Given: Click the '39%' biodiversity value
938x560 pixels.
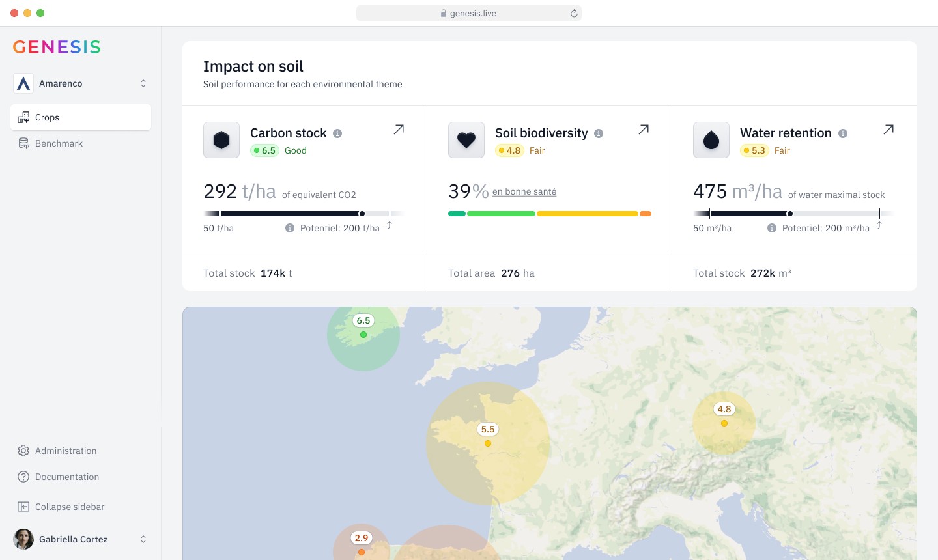Looking at the screenshot, I should tap(468, 191).
